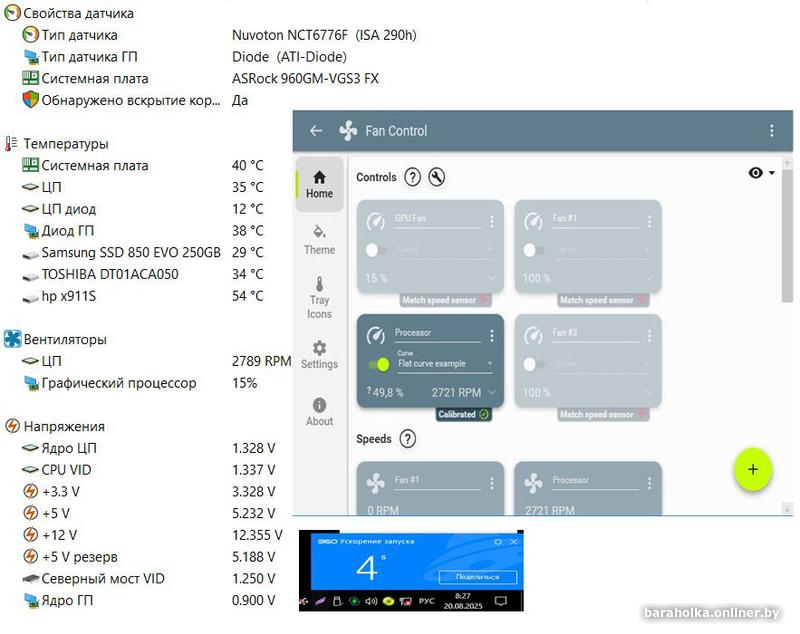Click the Processor name field on the control card
The image size is (800, 634).
pos(438,334)
